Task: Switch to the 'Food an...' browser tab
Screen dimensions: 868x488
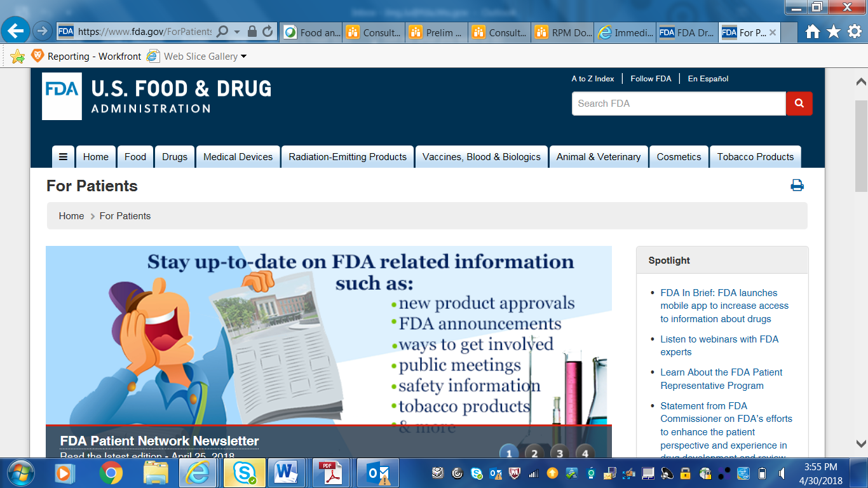Action: [312, 32]
